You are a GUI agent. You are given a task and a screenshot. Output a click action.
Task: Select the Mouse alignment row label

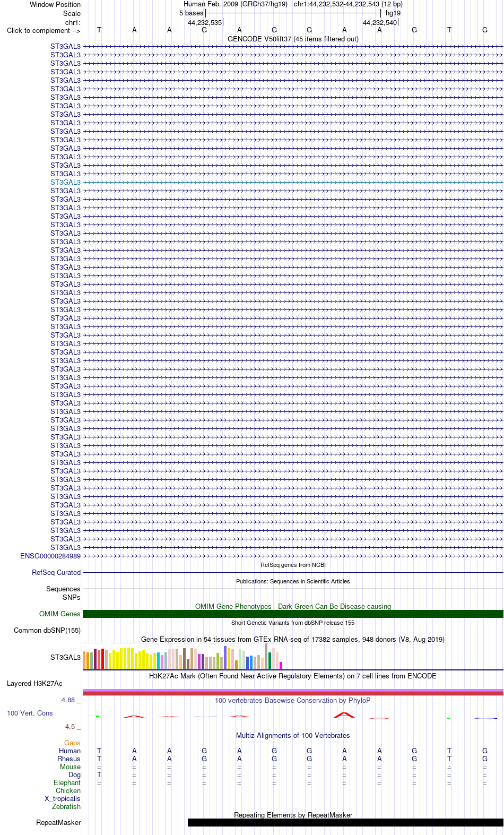(x=70, y=767)
